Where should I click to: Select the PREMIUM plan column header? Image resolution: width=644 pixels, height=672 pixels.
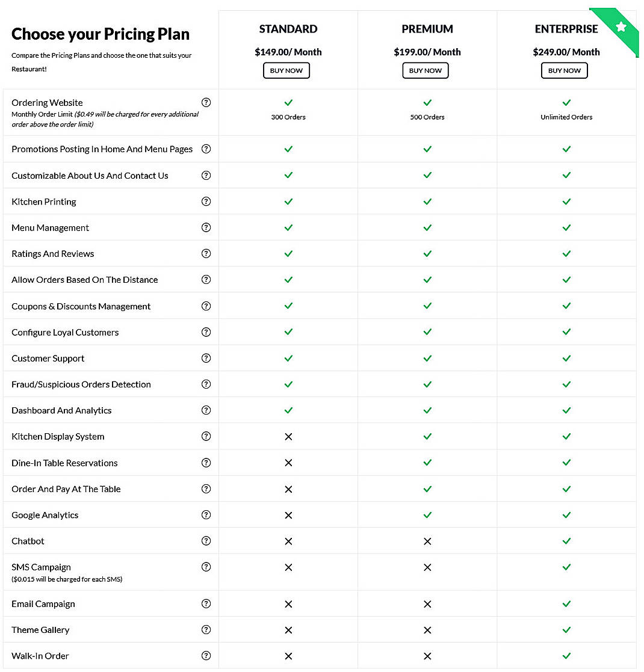pyautogui.click(x=427, y=28)
